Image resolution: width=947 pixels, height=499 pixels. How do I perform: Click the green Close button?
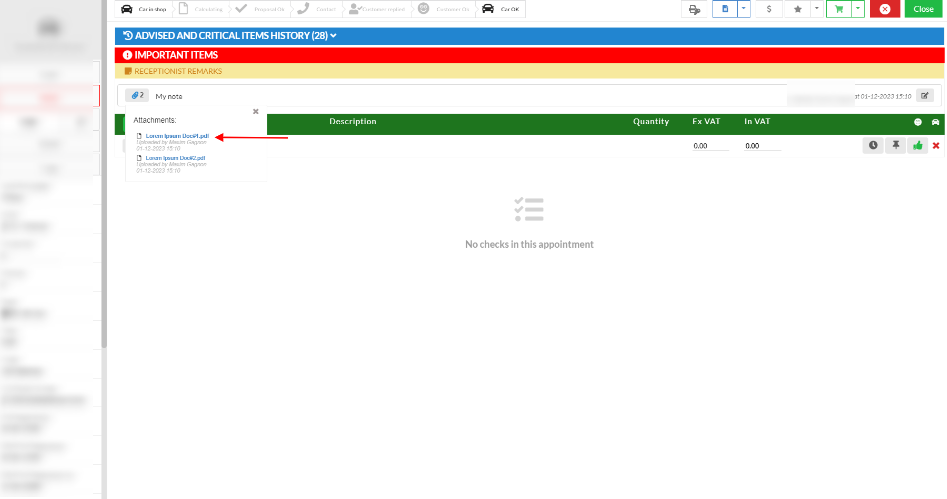click(924, 9)
